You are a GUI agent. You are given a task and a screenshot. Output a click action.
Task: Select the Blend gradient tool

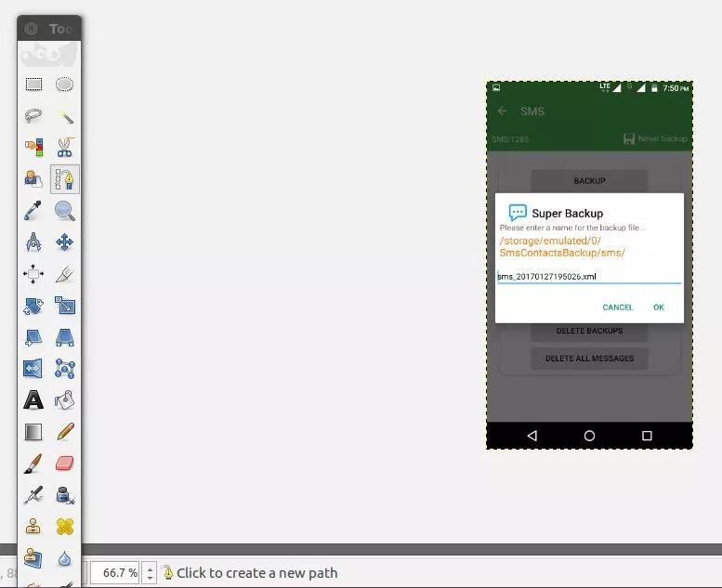pyautogui.click(x=33, y=432)
